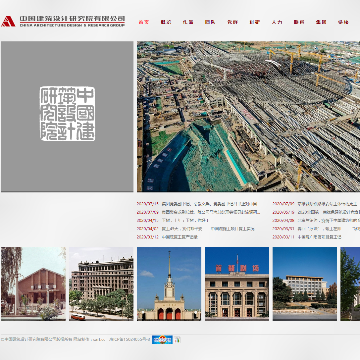Open the theater with red rooftop sign thumbnail

237,284
